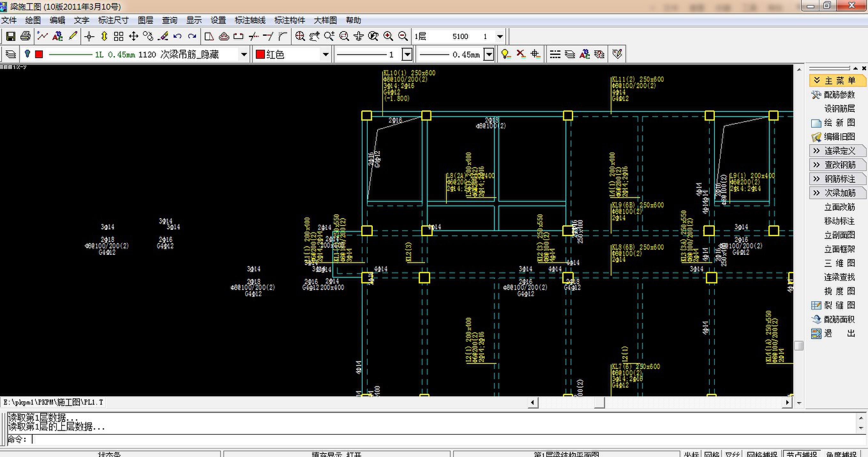Click the redo arrow icon
The width and height of the screenshot is (868, 457).
pyautogui.click(x=192, y=36)
